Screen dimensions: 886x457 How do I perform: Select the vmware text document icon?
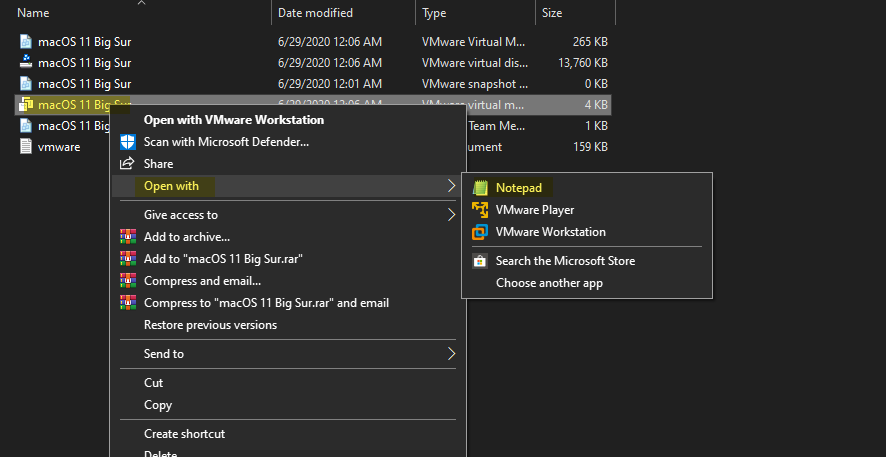[x=26, y=147]
